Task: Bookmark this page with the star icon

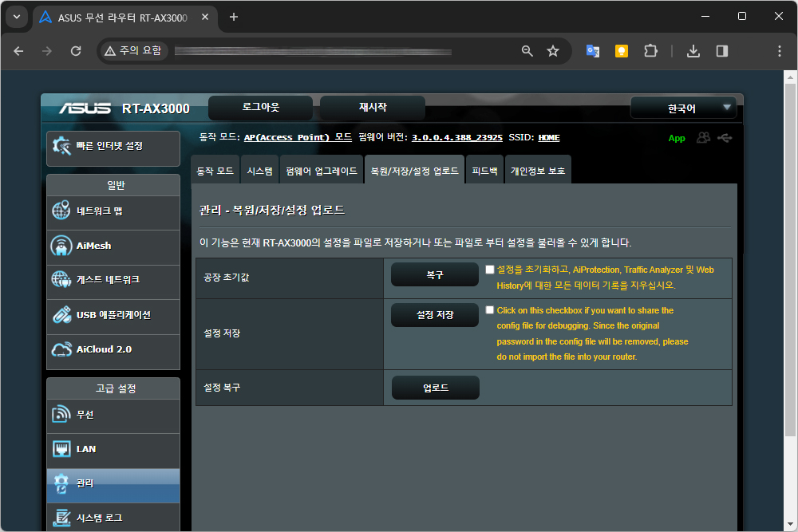Action: point(553,51)
